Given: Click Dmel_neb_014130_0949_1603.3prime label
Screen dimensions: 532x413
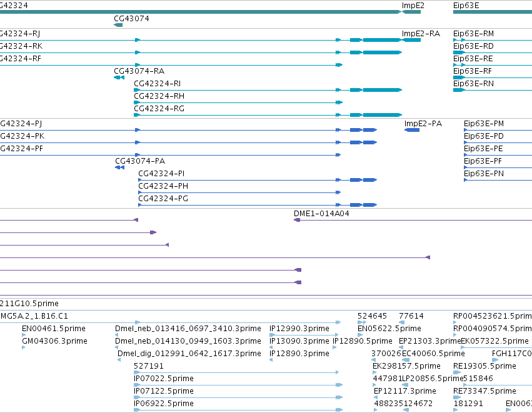Looking at the screenshot, I should click(188, 341).
